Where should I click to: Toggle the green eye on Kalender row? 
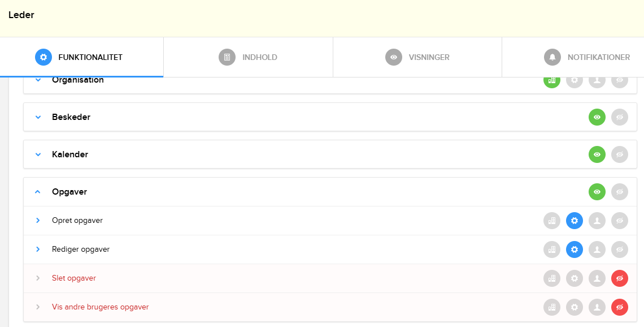[x=597, y=154]
